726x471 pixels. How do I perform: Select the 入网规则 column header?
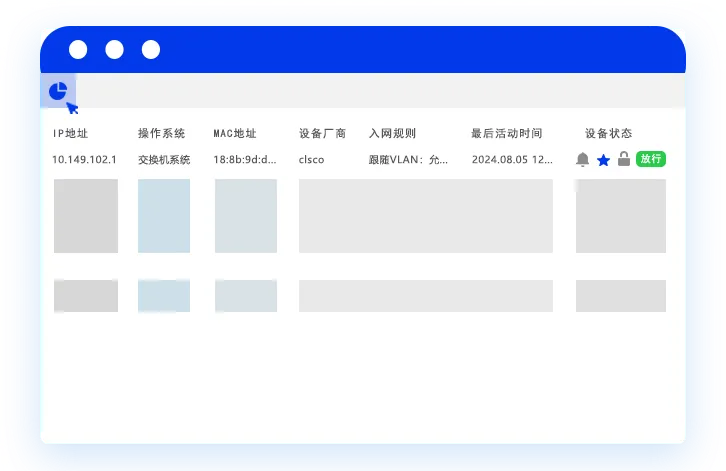click(x=392, y=133)
